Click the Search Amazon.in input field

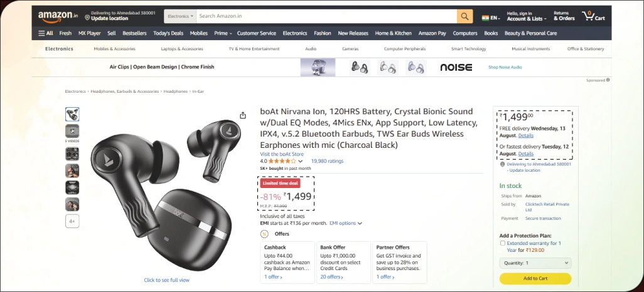point(326,16)
